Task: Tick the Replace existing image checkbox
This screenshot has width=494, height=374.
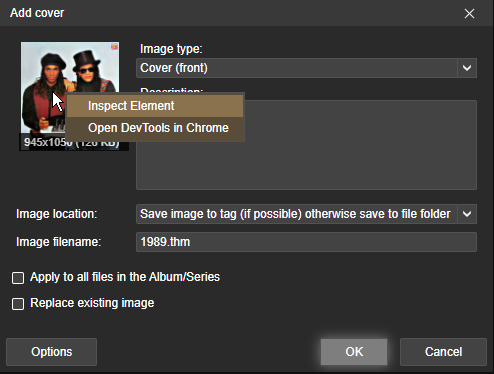Action: pyautogui.click(x=18, y=304)
